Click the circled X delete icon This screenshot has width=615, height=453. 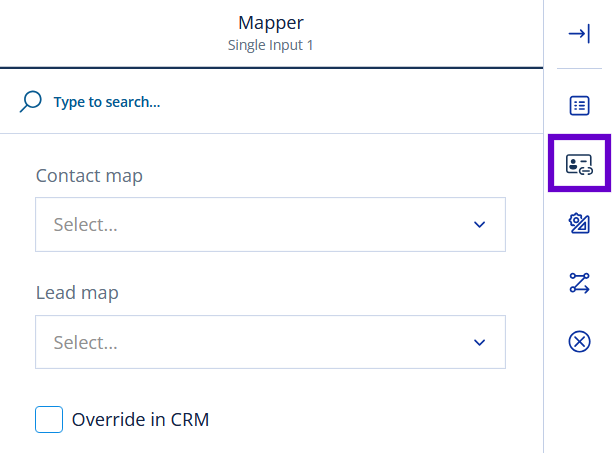pos(579,342)
